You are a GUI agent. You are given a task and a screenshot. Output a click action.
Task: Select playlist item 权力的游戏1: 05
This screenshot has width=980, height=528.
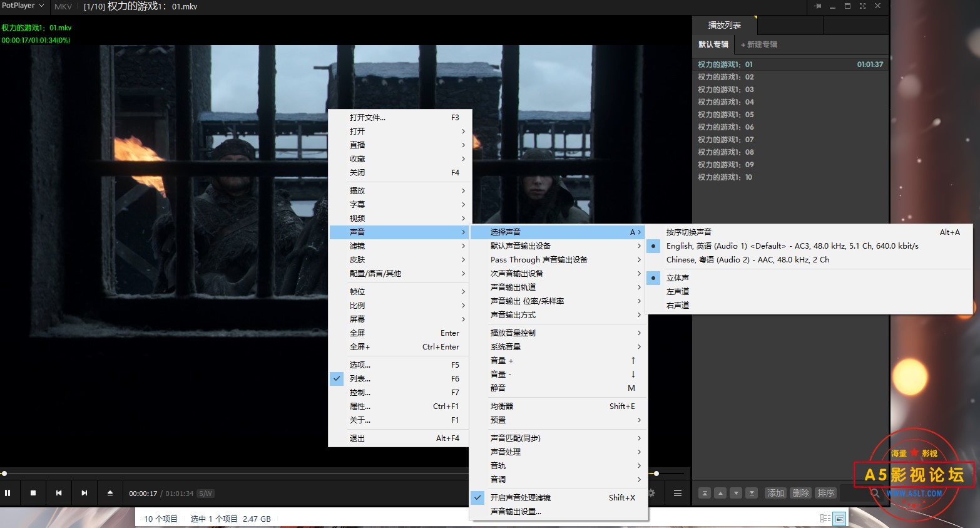pyautogui.click(x=790, y=115)
